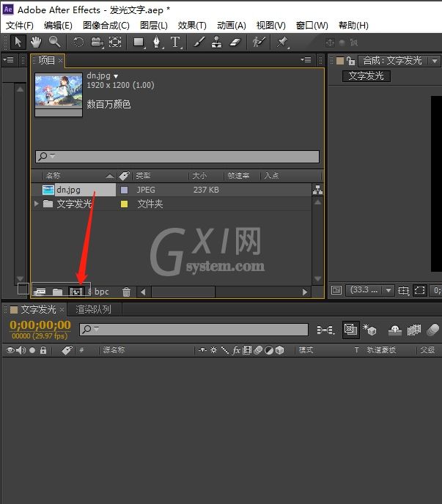Image resolution: width=442 pixels, height=504 pixels.
Task: Click the dn.jpg preview thumbnail
Action: click(59, 94)
